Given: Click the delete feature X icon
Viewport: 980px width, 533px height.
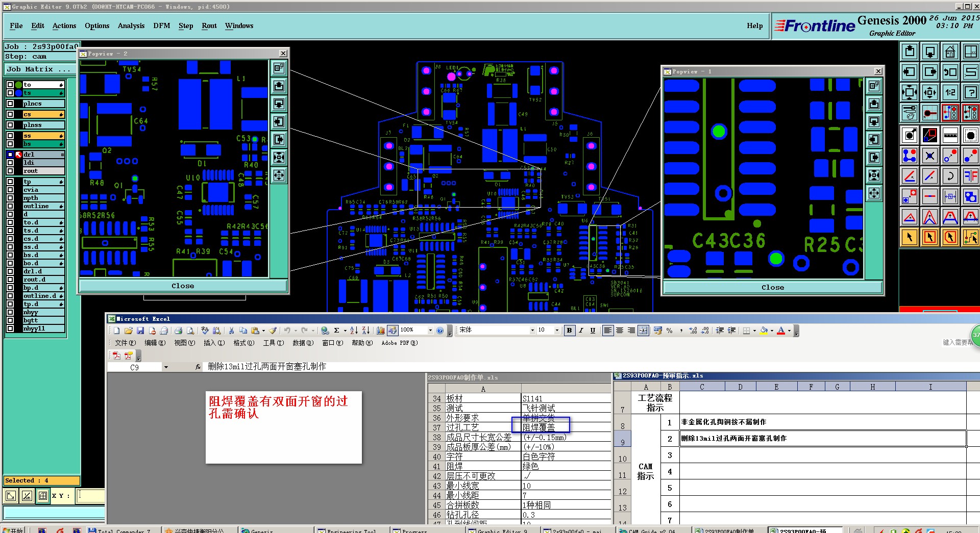Looking at the screenshot, I should pos(930,156).
